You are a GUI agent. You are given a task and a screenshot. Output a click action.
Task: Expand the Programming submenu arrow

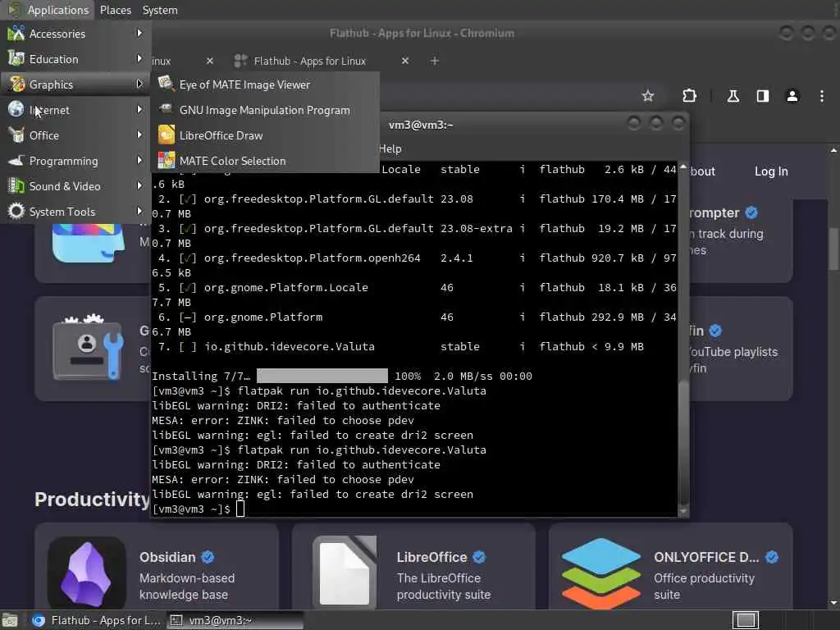click(x=139, y=160)
